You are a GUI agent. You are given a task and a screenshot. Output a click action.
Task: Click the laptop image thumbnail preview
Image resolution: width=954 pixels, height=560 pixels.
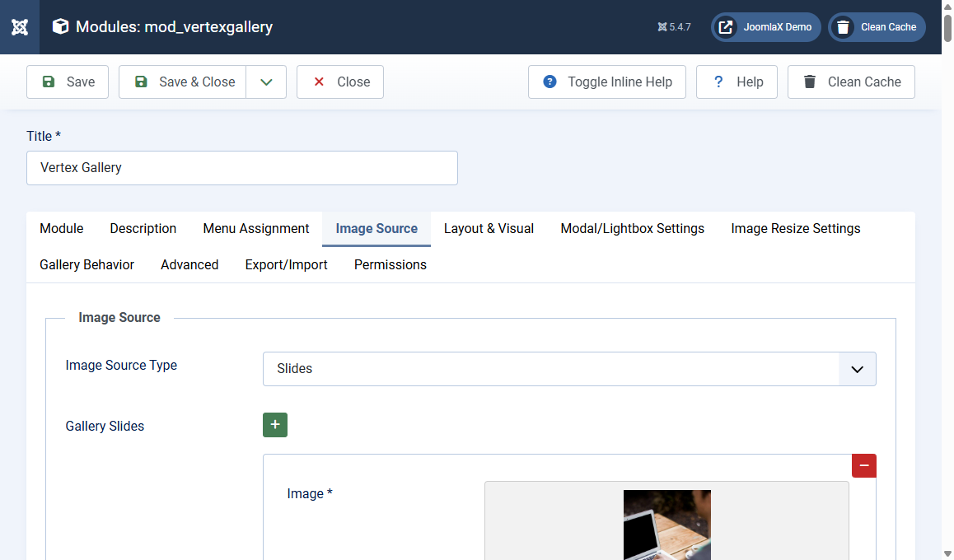(x=666, y=525)
